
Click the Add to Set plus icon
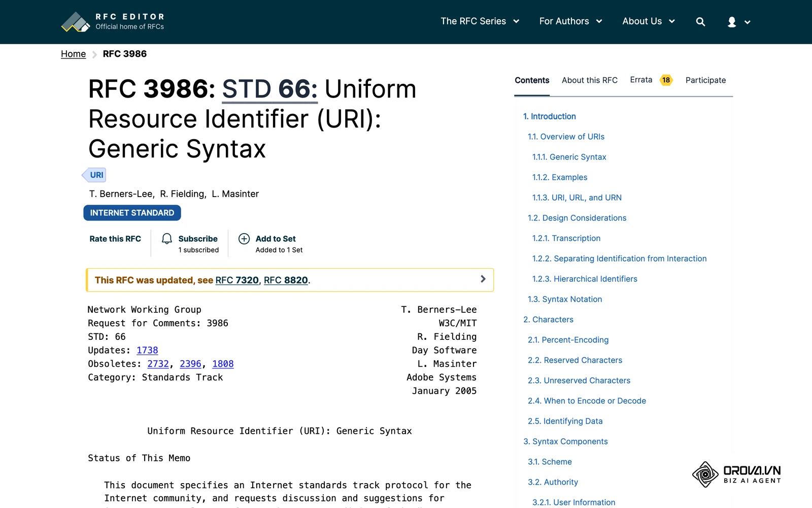(244, 239)
